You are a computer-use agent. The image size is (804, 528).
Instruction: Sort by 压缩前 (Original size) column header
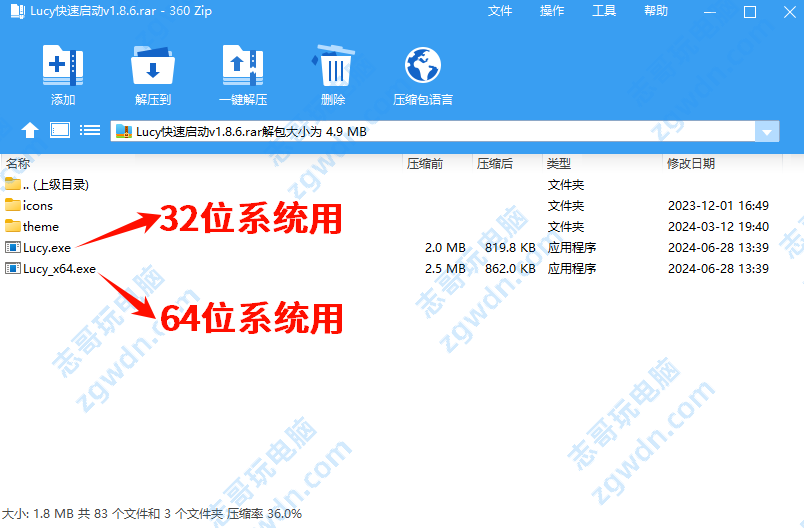(425, 163)
